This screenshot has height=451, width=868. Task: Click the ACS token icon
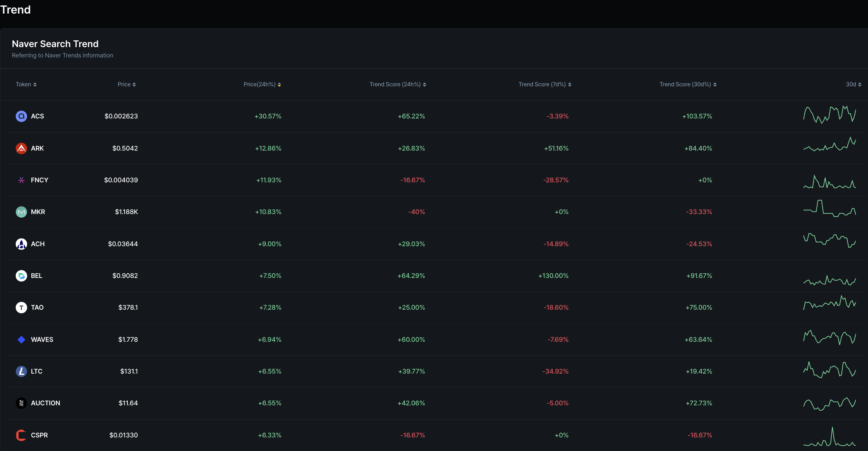21,116
